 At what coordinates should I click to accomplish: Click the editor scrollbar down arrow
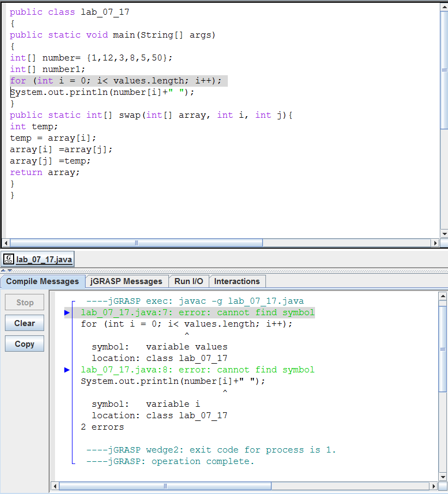(443, 234)
